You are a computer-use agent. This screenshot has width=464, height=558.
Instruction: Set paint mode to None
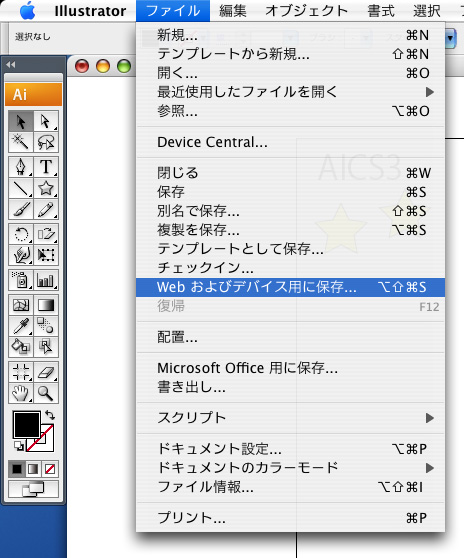point(50,469)
